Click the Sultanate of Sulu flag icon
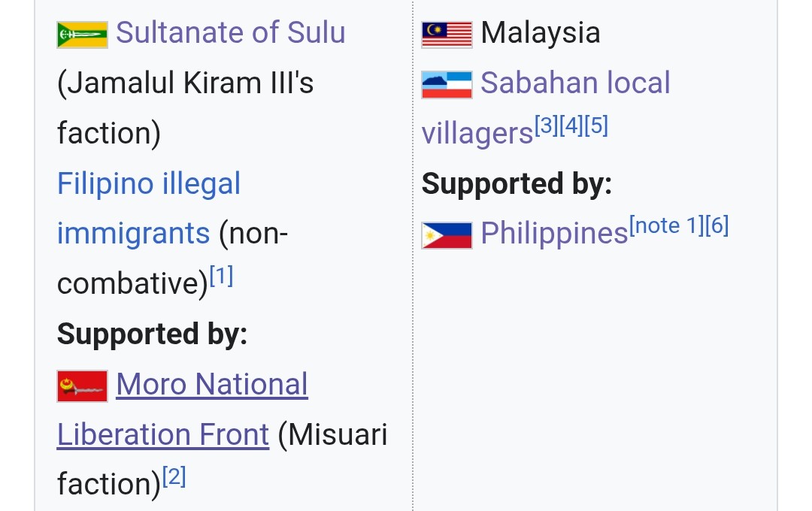Viewport: 812px width, 511px height. 83,35
